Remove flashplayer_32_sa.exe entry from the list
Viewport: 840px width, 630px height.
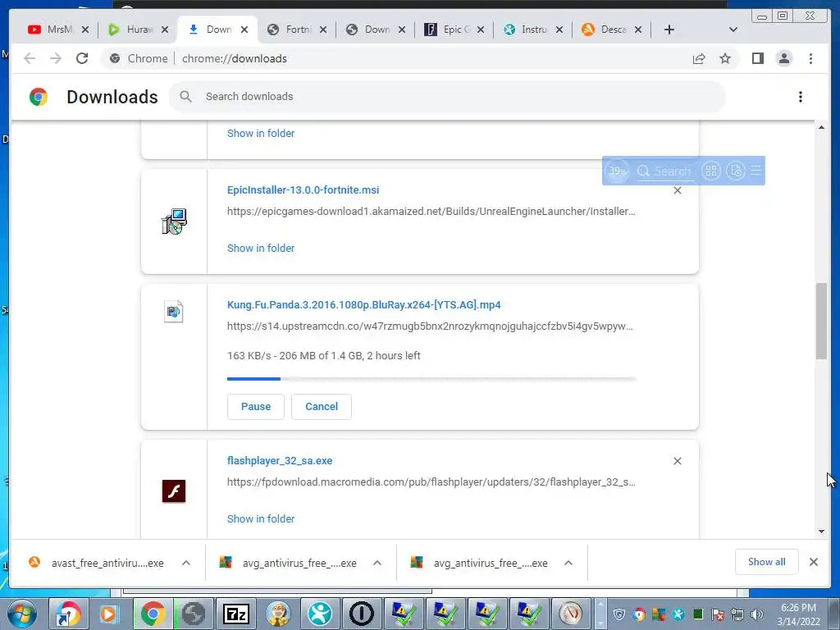677,461
